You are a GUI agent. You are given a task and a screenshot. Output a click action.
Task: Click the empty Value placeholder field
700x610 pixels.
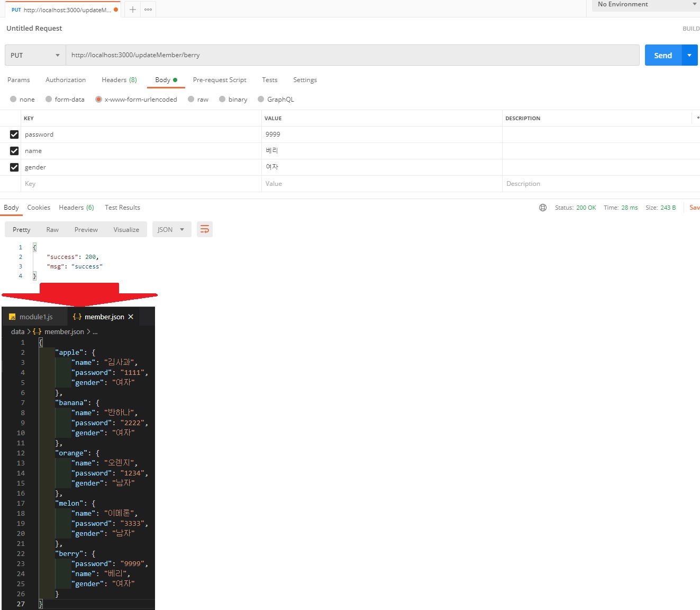click(381, 184)
